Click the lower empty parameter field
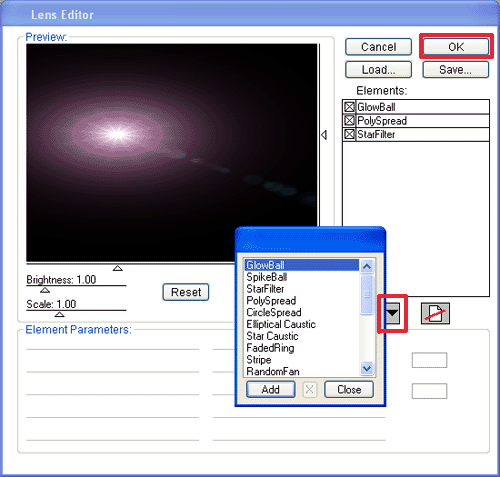The height and width of the screenshot is (477, 500). click(429, 391)
